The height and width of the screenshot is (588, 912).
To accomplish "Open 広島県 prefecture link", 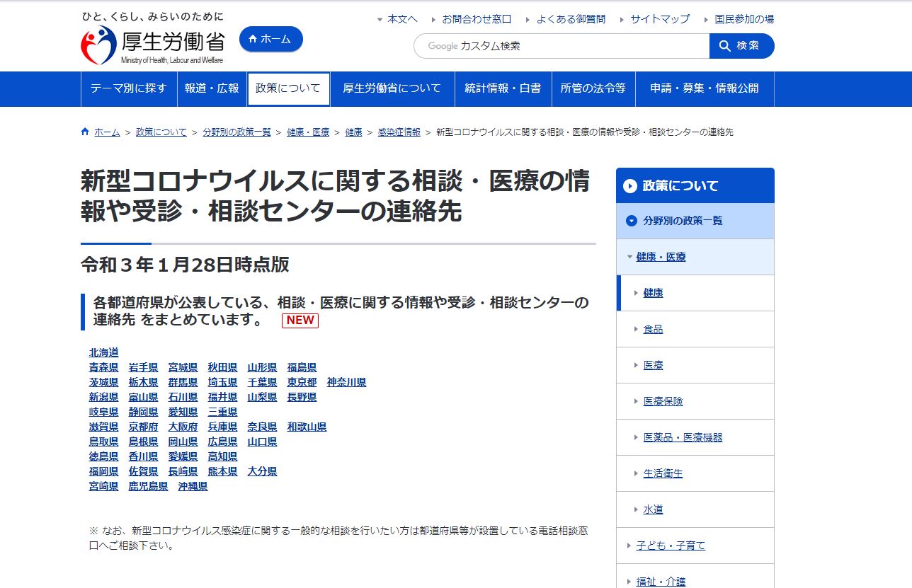I will point(223,442).
